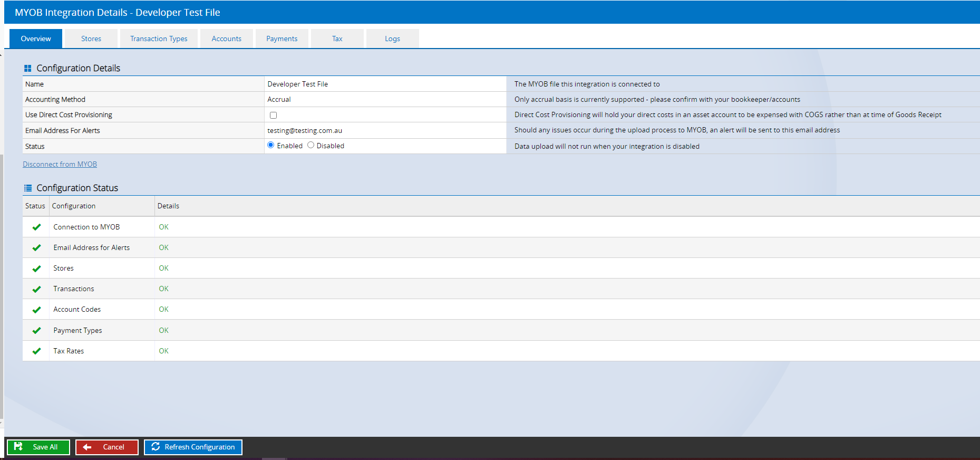Click the Disabled radio label text
The width and height of the screenshot is (980, 460).
[x=330, y=146]
